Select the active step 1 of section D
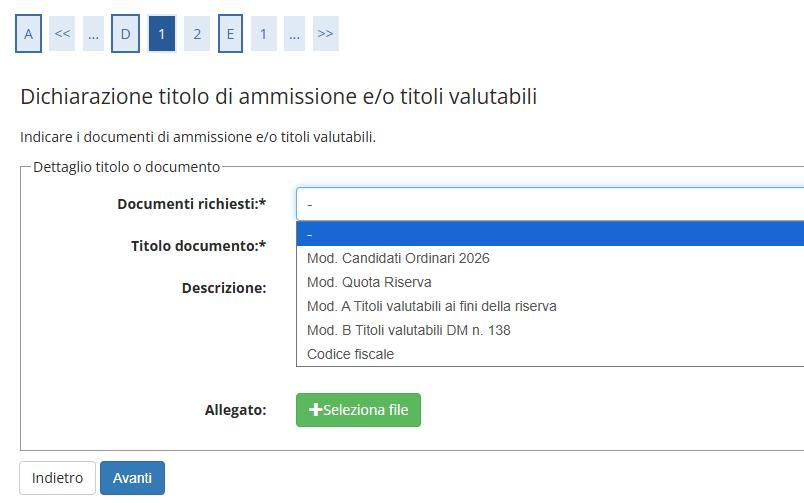804x503 pixels. (x=161, y=34)
